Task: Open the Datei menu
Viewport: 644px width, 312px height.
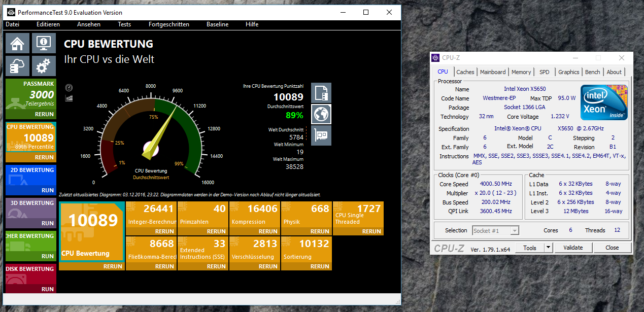Action: [x=12, y=24]
